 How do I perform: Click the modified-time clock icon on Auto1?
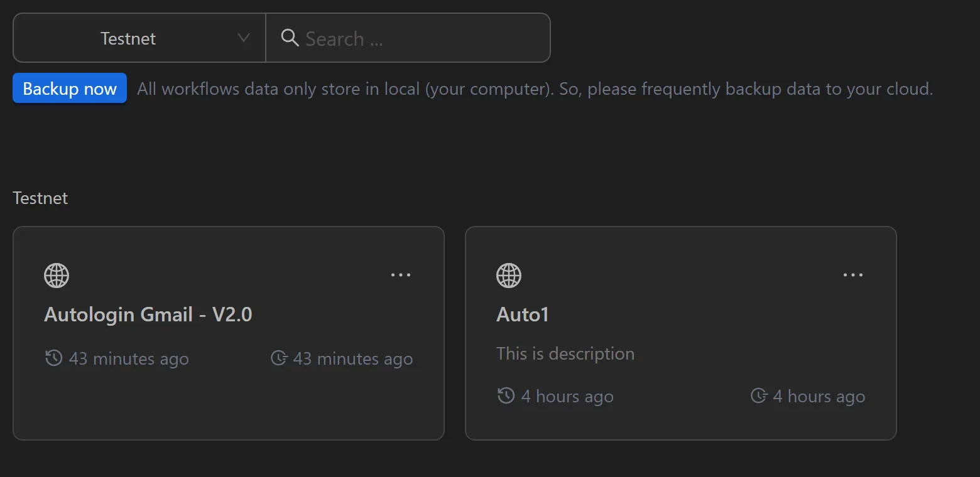coord(758,396)
